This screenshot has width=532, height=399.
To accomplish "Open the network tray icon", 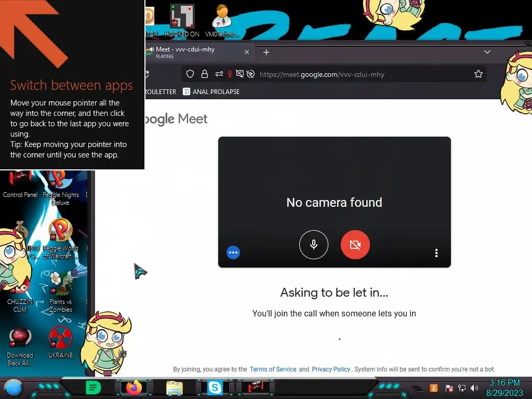I will click(462, 388).
